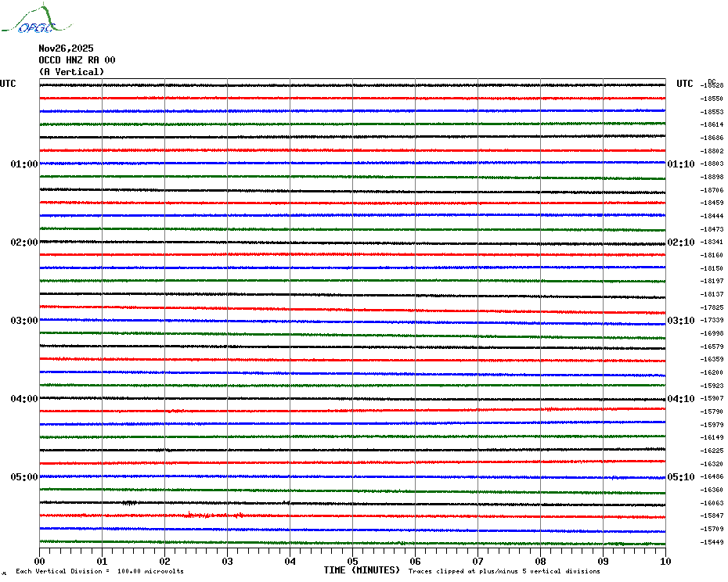
Task: Click the 04:10 label on right side
Action: [x=680, y=399]
